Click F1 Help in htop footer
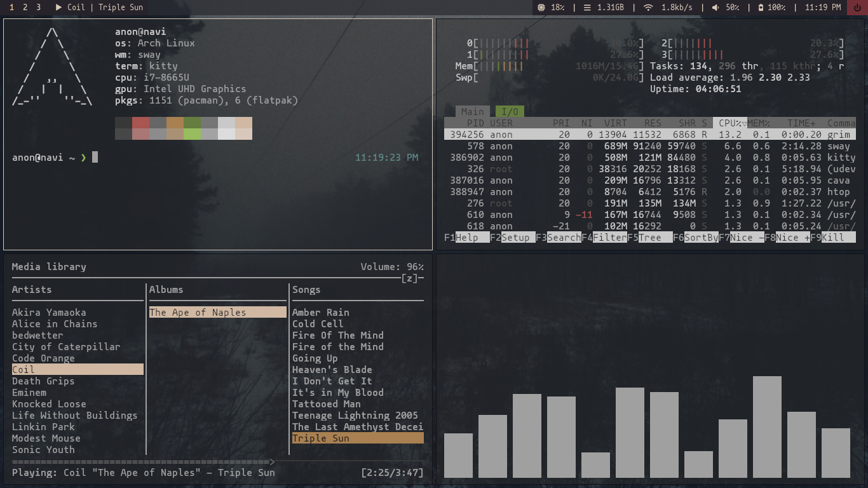 click(x=467, y=238)
